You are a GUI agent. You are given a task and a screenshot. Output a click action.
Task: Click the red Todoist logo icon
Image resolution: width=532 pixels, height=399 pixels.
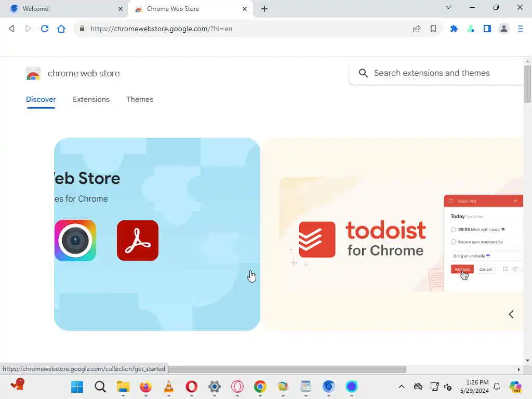pyautogui.click(x=317, y=240)
